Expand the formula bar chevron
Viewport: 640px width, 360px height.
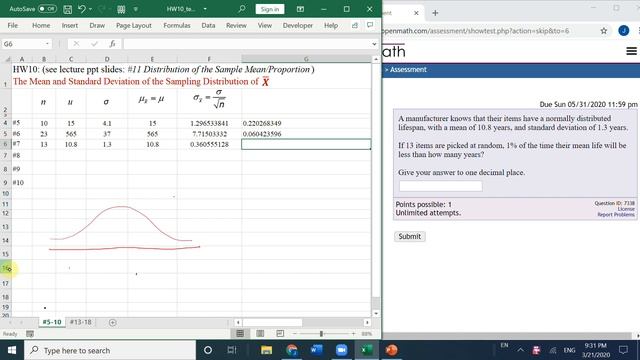(374, 44)
